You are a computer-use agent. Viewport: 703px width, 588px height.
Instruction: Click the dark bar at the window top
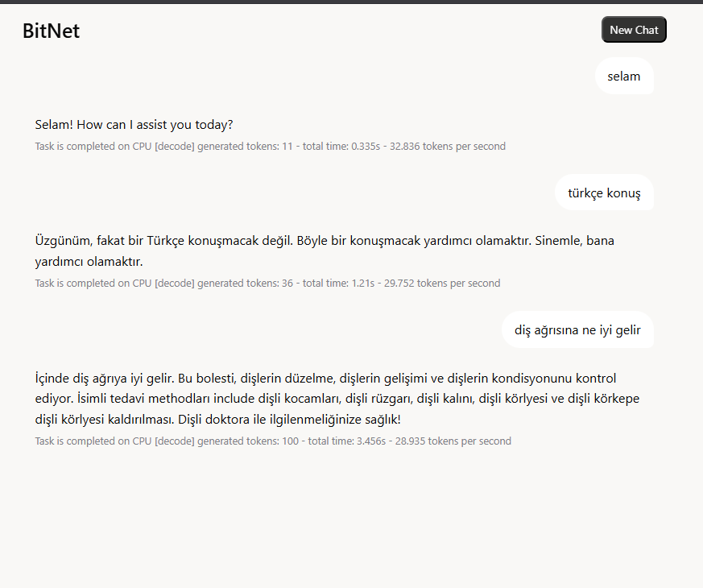coord(351,2)
